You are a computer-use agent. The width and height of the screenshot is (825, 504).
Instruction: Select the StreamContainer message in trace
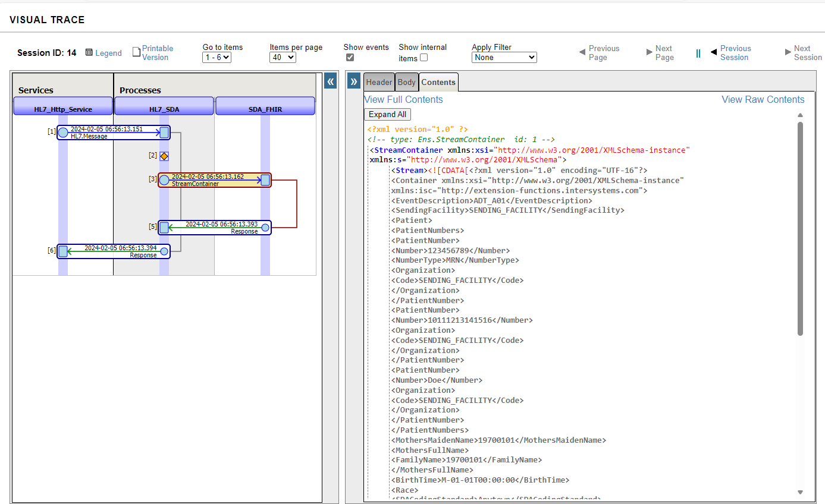pyautogui.click(x=214, y=180)
